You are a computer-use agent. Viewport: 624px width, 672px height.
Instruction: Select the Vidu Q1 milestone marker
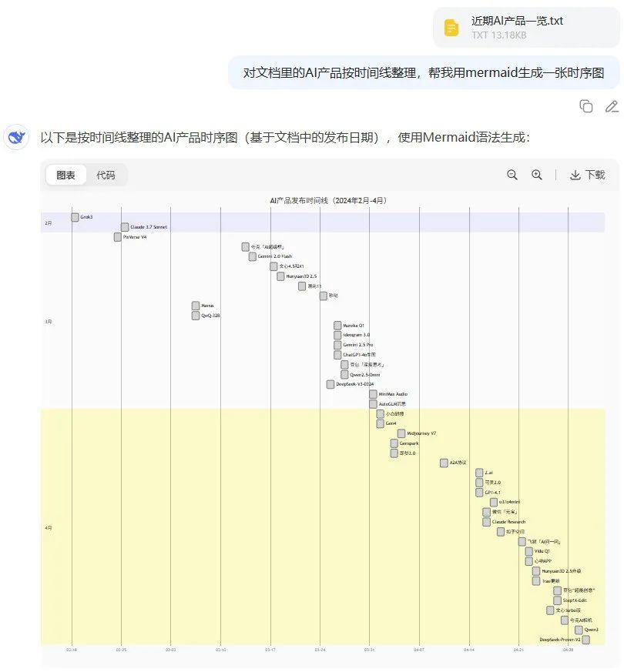[529, 552]
